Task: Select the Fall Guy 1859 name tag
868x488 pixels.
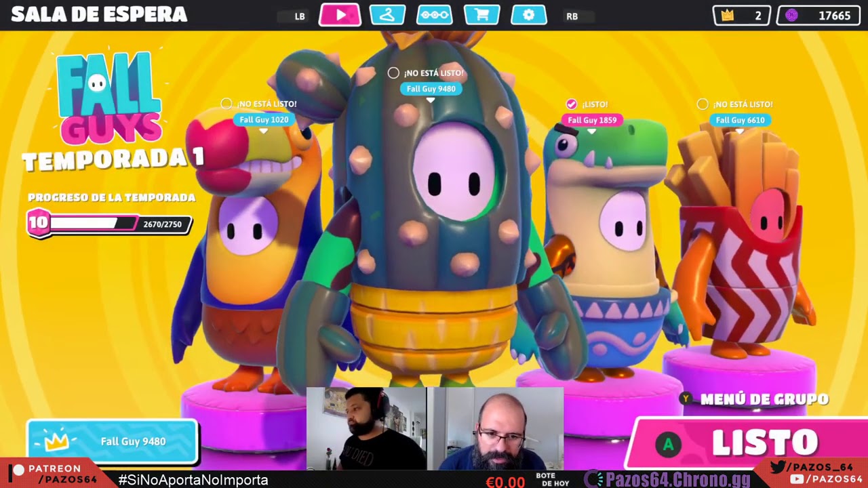Action: pyautogui.click(x=592, y=120)
